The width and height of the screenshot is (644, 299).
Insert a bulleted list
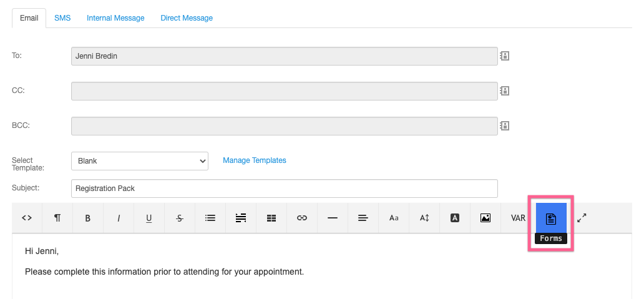(210, 218)
